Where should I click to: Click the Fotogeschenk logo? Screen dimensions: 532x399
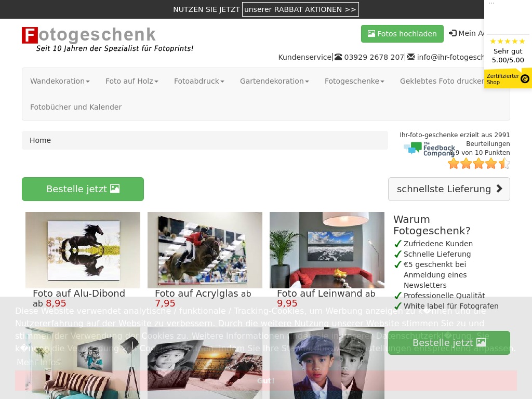tap(89, 35)
